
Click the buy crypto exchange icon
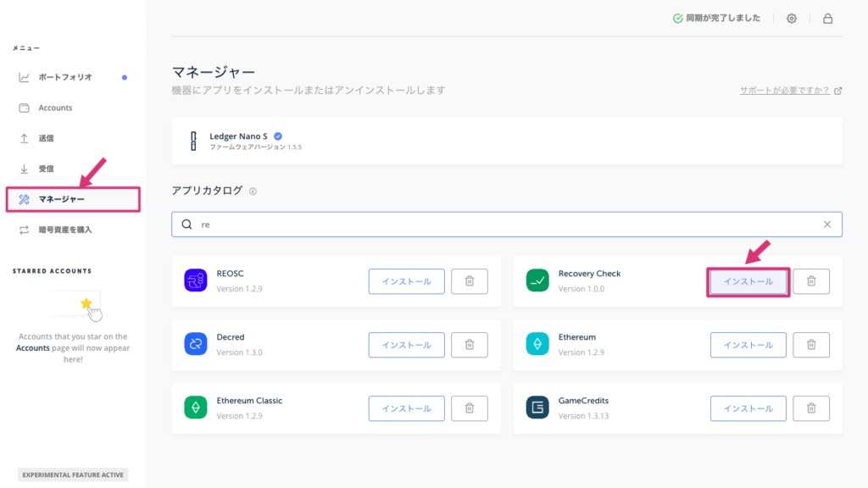(24, 230)
